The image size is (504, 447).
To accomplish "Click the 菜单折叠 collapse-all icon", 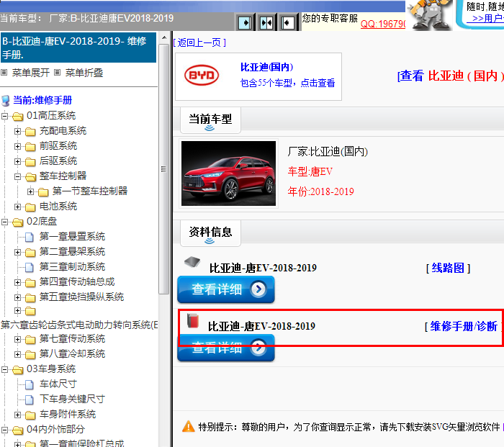I will tap(57, 73).
